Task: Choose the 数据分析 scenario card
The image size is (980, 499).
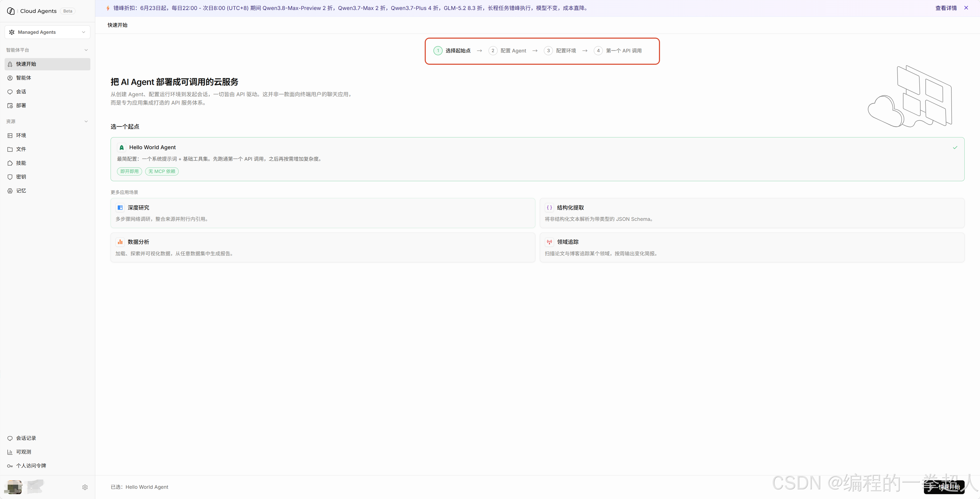Action: 323,248
